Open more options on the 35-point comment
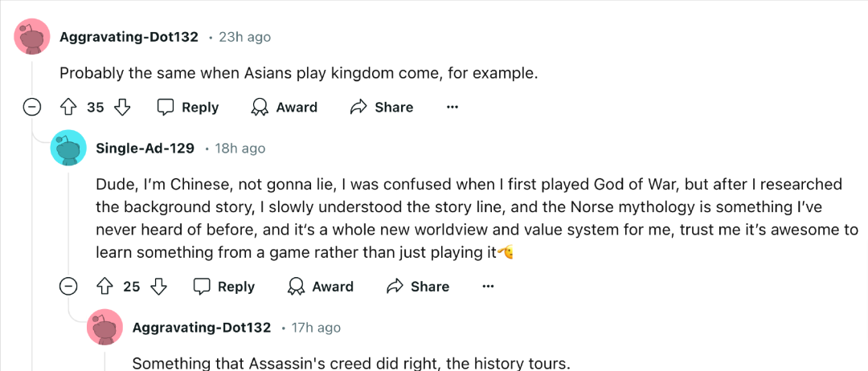The width and height of the screenshot is (868, 371). [452, 108]
